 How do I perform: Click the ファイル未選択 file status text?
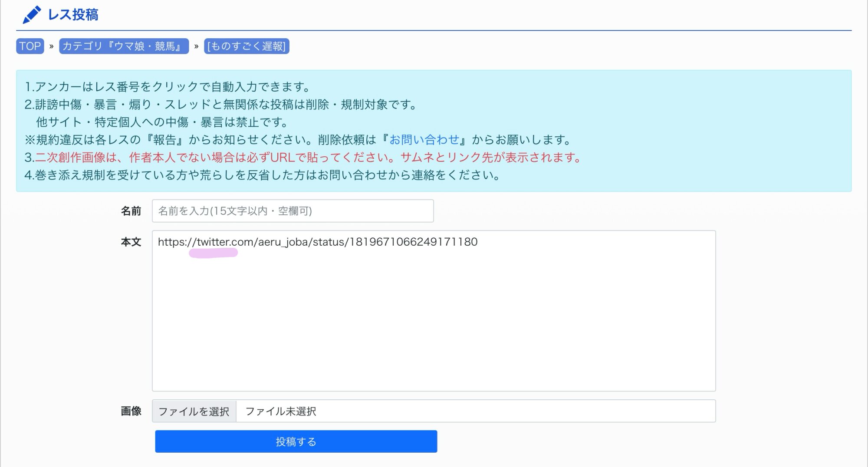[x=281, y=411]
